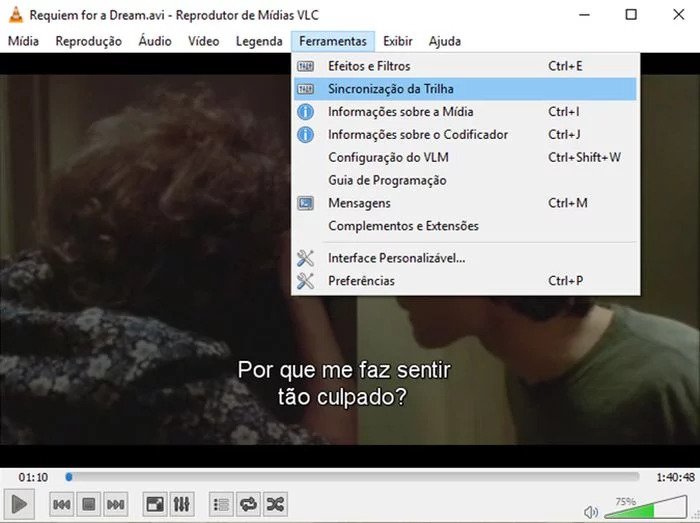Click the info icon beside Informações sobre o Codificador

[x=305, y=134]
